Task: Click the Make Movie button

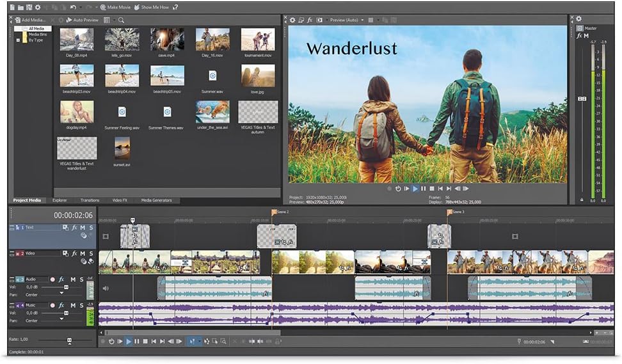Action: point(116,7)
